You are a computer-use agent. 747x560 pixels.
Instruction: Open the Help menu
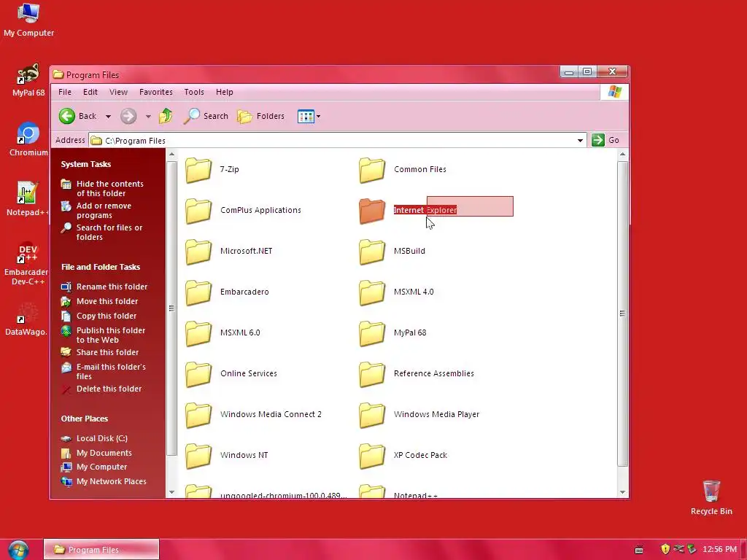point(225,92)
